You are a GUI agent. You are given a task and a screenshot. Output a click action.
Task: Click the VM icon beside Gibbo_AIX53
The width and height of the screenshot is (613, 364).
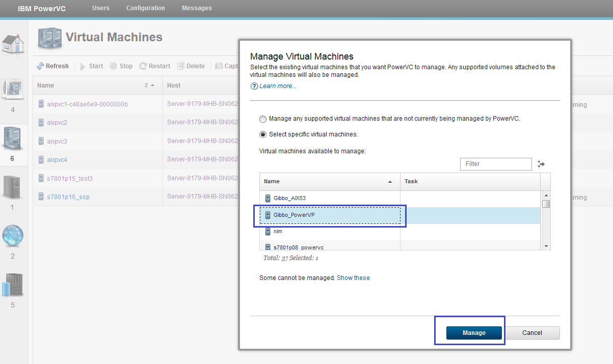tap(268, 198)
